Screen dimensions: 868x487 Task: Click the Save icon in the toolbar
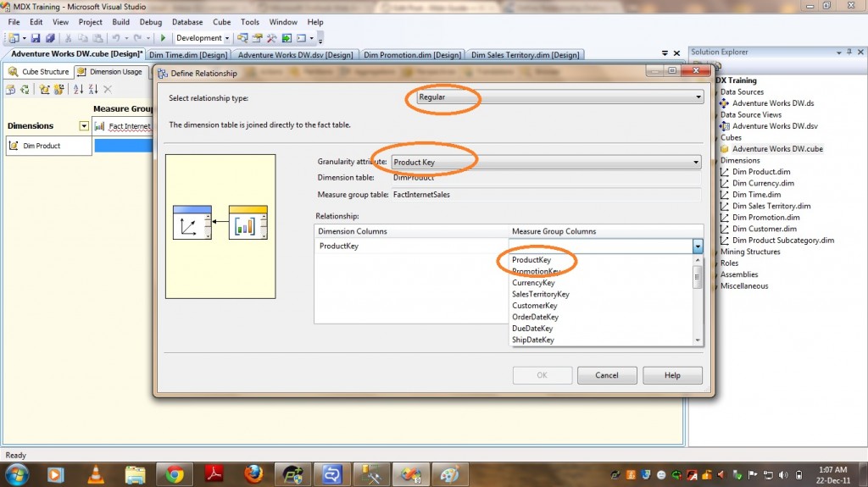coord(37,38)
